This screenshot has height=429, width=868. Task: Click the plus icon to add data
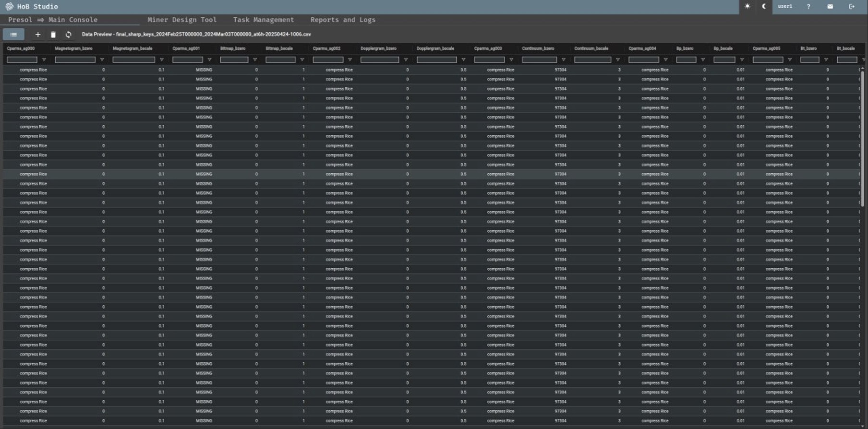tap(38, 35)
